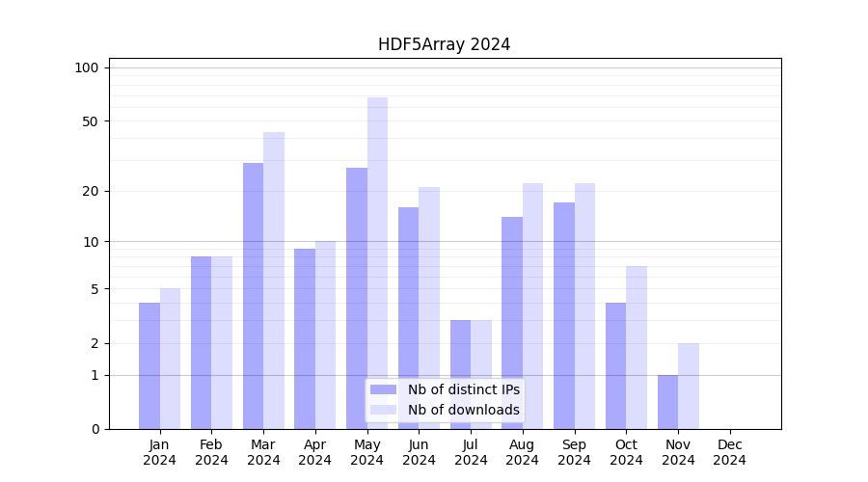The width and height of the screenshot is (868, 482).
Task: Click the February 2024 downloads bar
Action: click(222, 342)
